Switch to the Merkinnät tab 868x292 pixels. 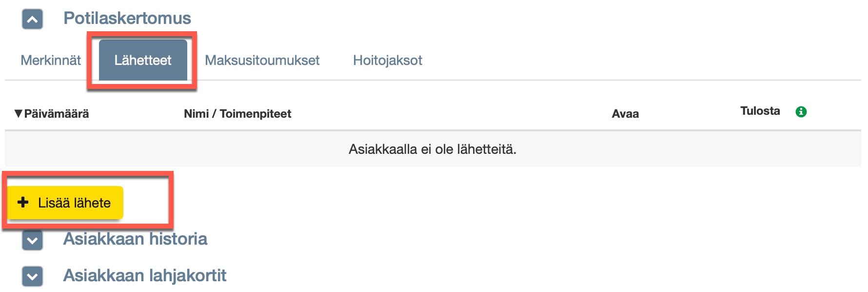(x=51, y=61)
